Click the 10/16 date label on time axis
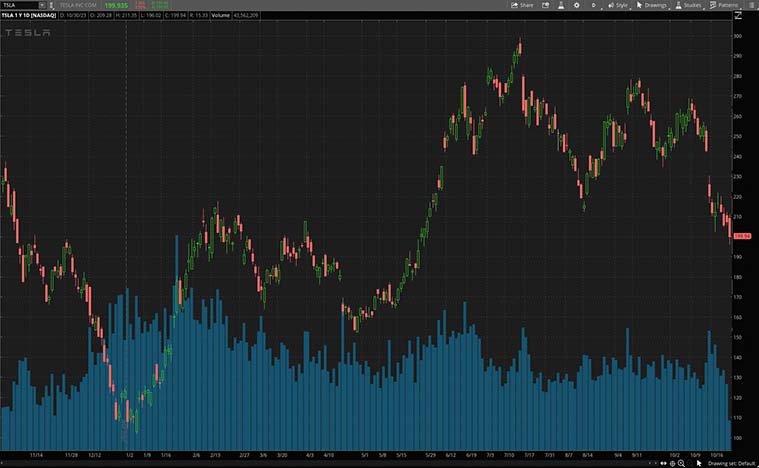The width and height of the screenshot is (759, 468). [716, 455]
